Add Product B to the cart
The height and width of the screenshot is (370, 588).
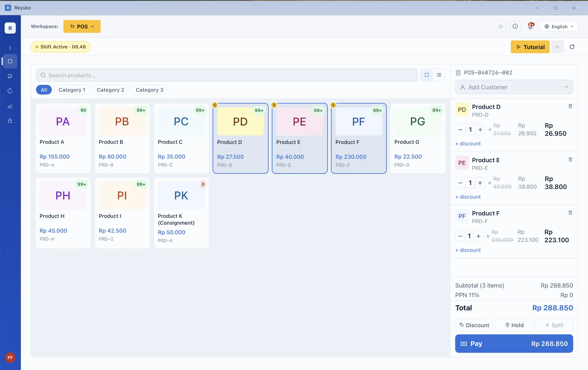(x=122, y=138)
